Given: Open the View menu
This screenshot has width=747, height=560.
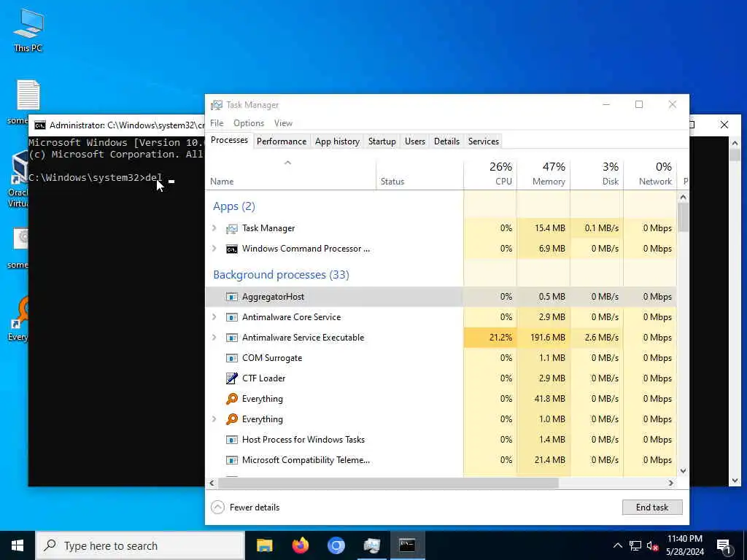Looking at the screenshot, I should click(x=283, y=123).
